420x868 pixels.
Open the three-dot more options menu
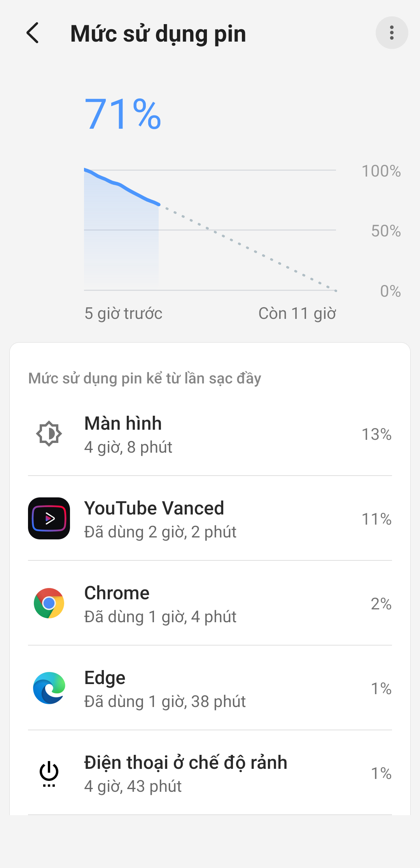tap(392, 33)
